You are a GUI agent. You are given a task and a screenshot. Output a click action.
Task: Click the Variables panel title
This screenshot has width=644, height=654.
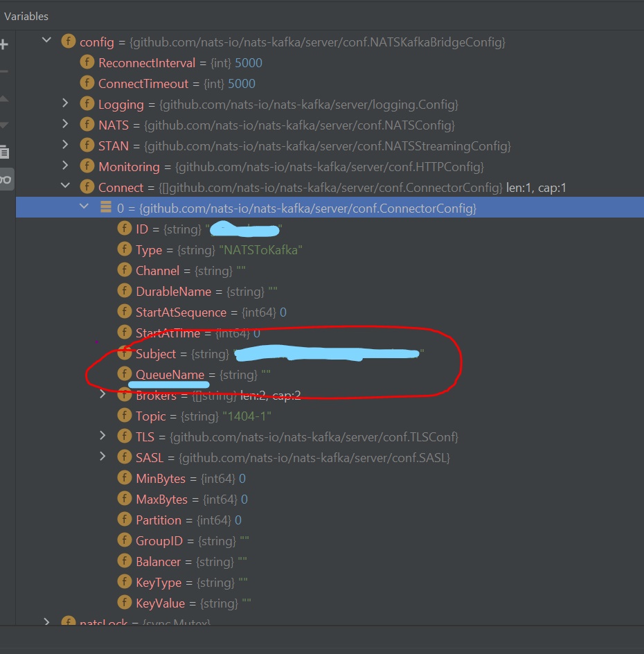[26, 16]
